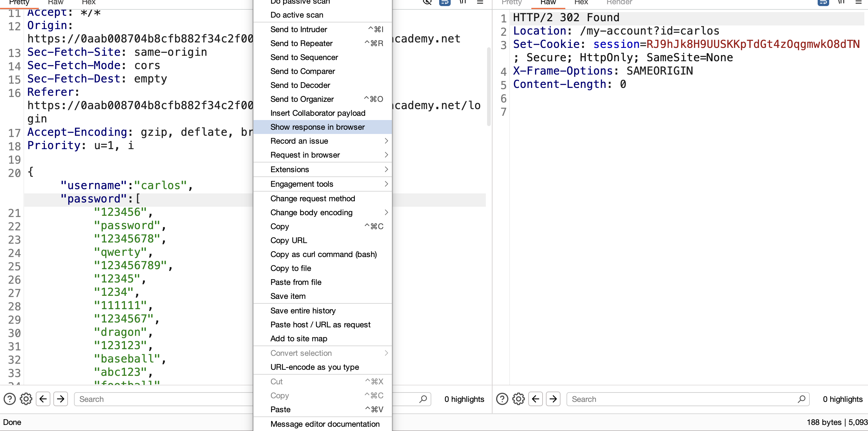The width and height of the screenshot is (868, 431).
Task: Select Show response in browser
Action: [323, 127]
